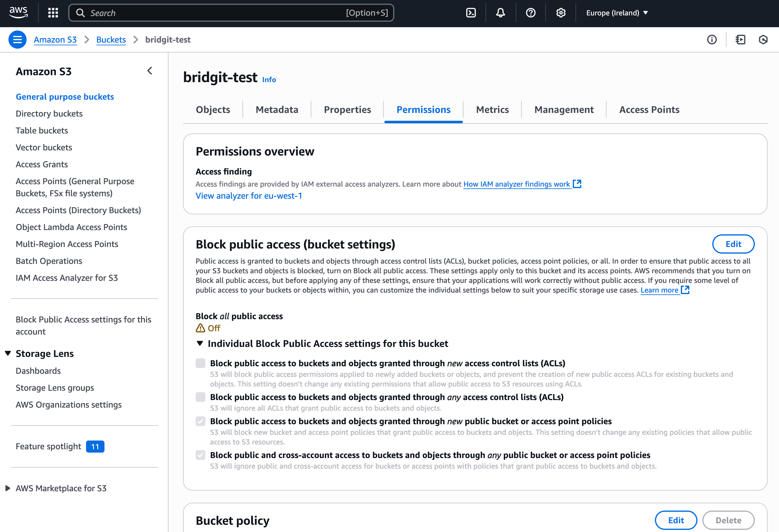Viewport: 779px width, 532px height.
Task: Enable blocking public access through any ACLs
Action: pyautogui.click(x=200, y=397)
